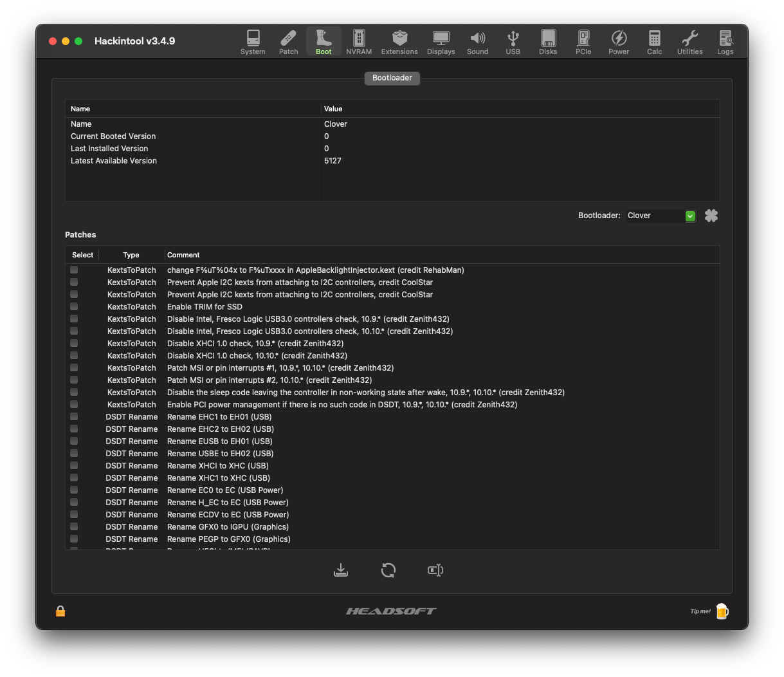The height and width of the screenshot is (677, 784).
Task: Show the PCIe devices section
Action: click(583, 42)
